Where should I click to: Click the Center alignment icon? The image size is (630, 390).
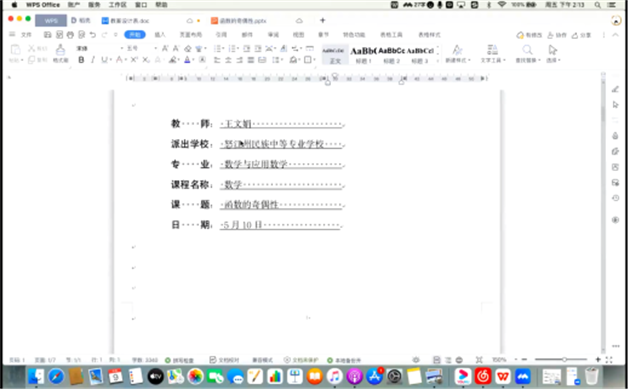[x=228, y=60]
